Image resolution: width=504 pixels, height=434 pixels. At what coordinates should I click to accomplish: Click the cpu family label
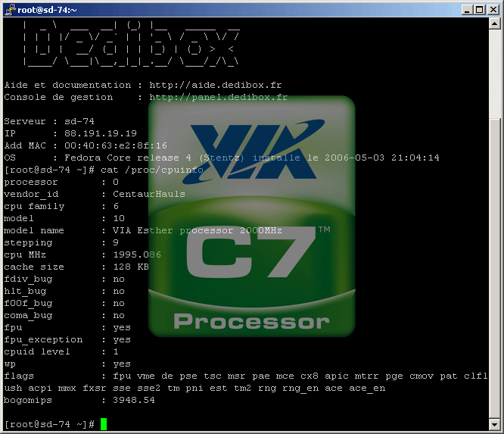pyautogui.click(x=34, y=207)
